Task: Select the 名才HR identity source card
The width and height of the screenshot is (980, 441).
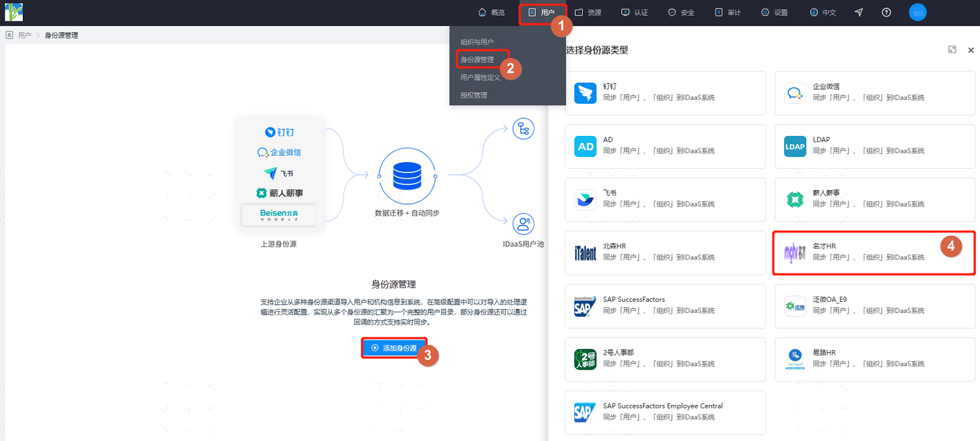Action: pos(874,253)
